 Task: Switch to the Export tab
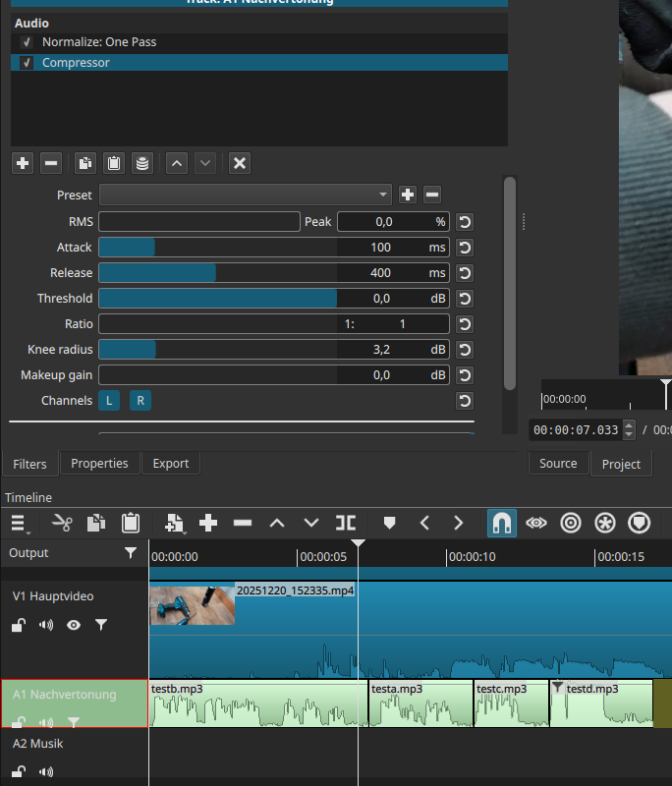(x=170, y=464)
